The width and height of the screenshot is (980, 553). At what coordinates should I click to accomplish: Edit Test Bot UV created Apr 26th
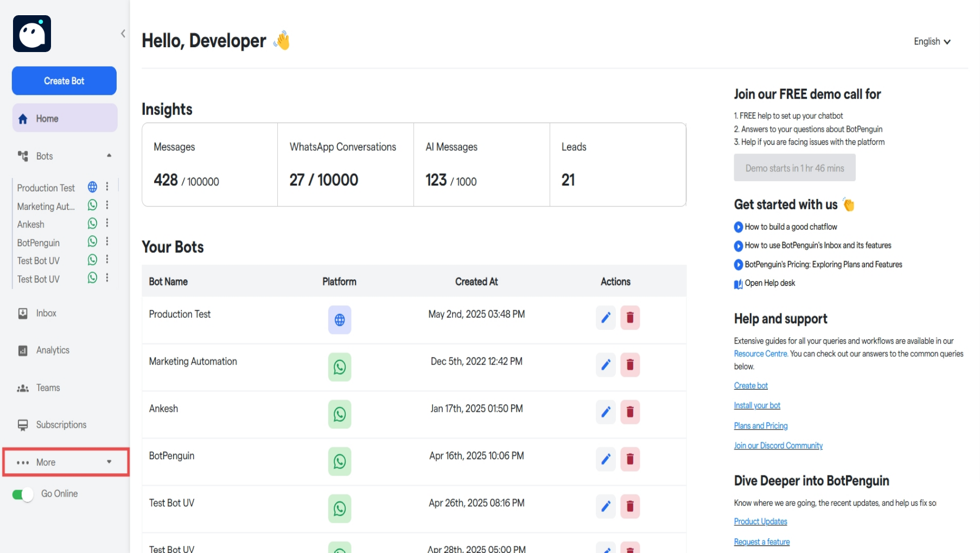pos(606,506)
